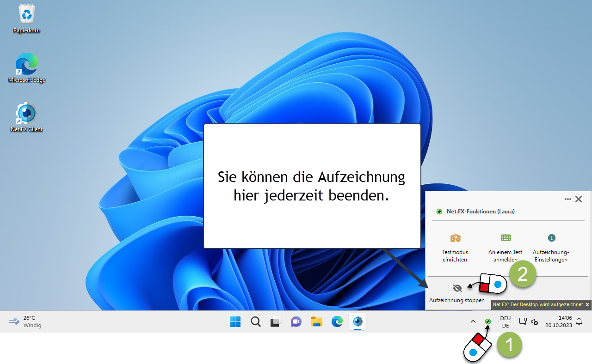This screenshot has height=364, width=592.
Task: Open the Windows Start menu
Action: [x=235, y=322]
